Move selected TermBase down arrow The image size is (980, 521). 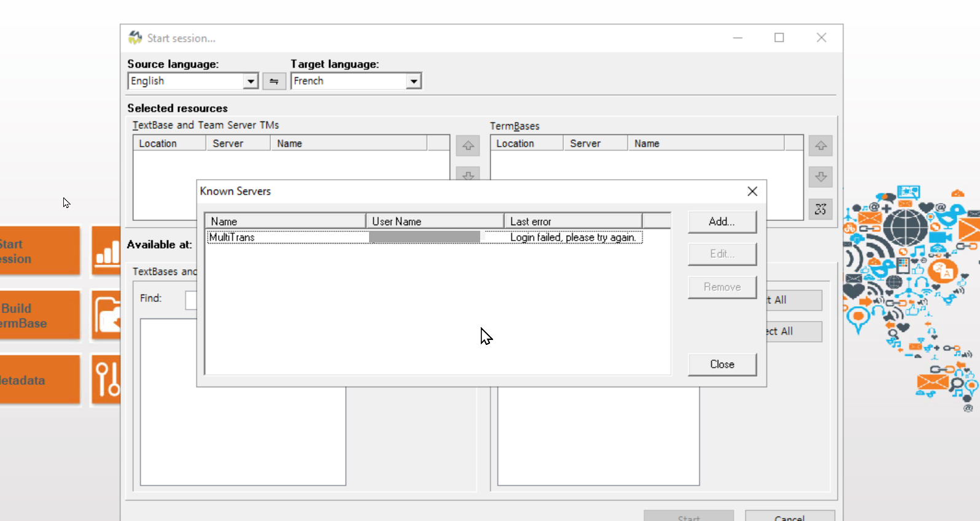(x=820, y=177)
